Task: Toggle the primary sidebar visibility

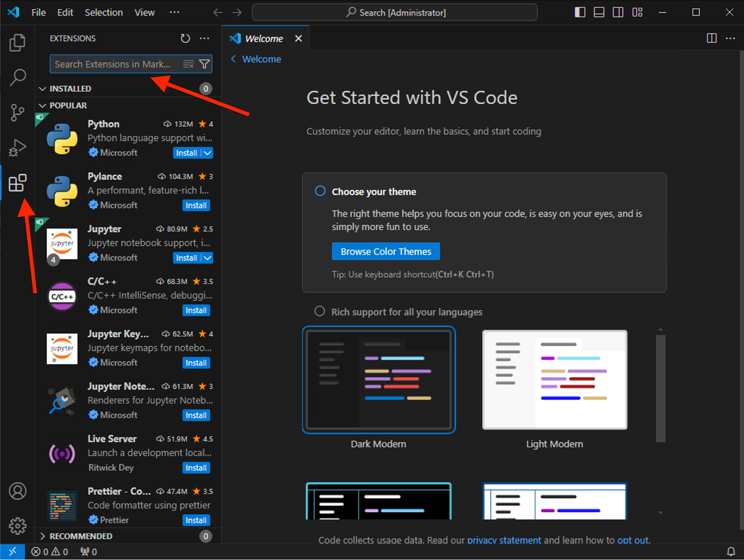Action: coord(580,12)
